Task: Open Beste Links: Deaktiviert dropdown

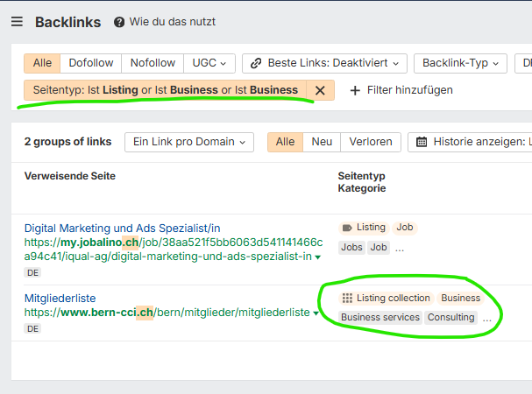Action: click(x=324, y=63)
